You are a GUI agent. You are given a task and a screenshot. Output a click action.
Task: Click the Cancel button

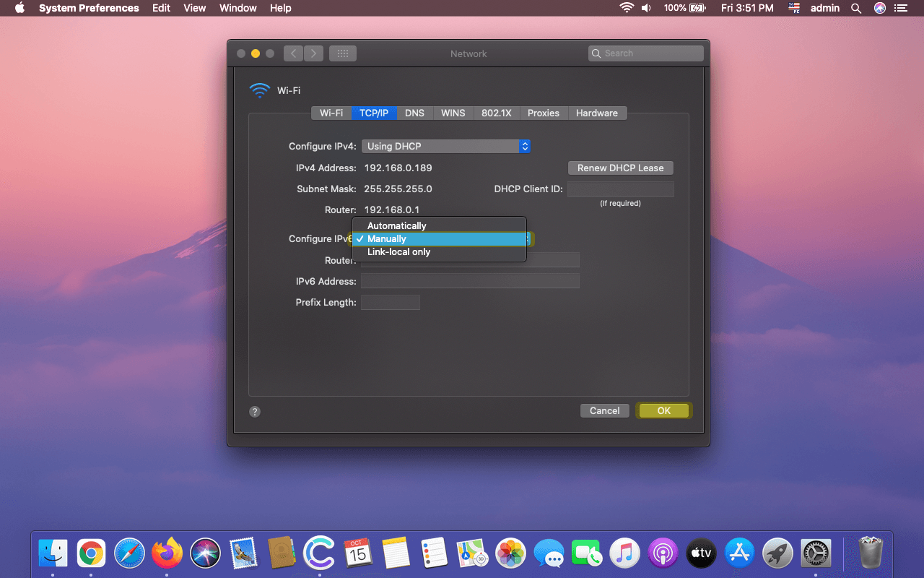(604, 410)
